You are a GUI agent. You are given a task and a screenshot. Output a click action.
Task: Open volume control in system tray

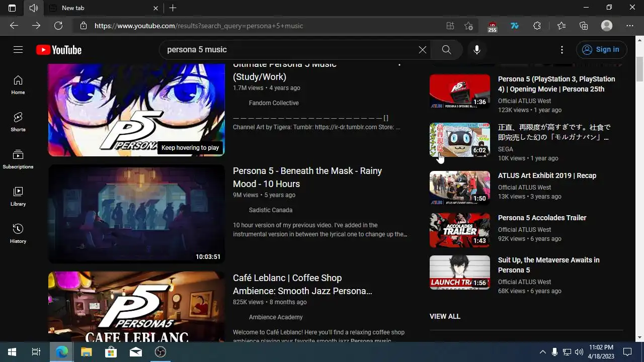click(579, 352)
